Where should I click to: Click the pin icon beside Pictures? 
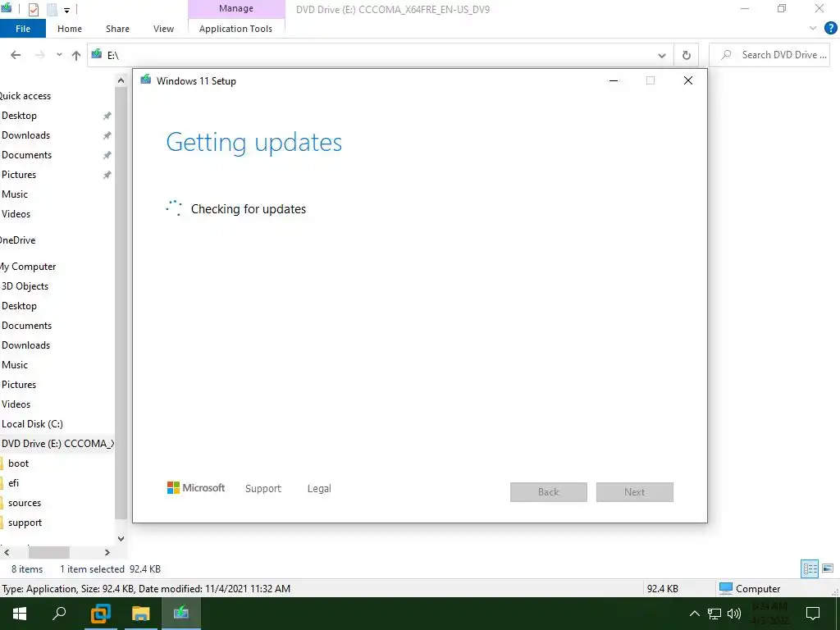107,176
